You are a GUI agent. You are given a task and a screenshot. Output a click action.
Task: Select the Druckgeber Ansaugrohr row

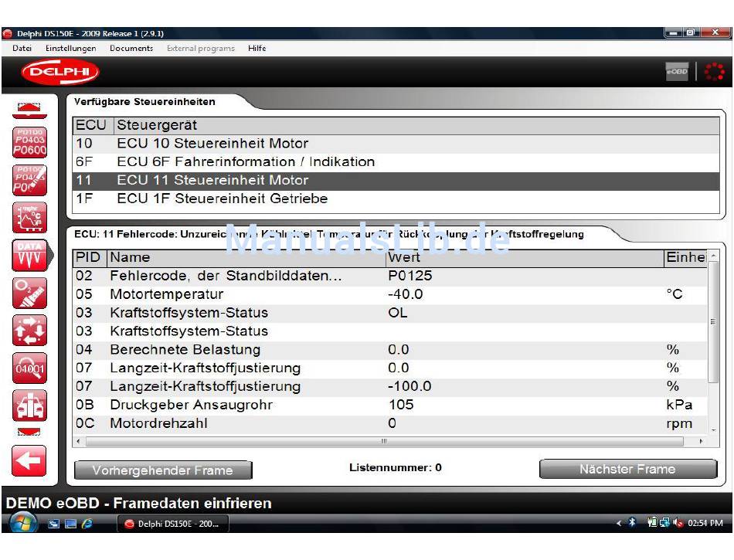tap(390, 406)
